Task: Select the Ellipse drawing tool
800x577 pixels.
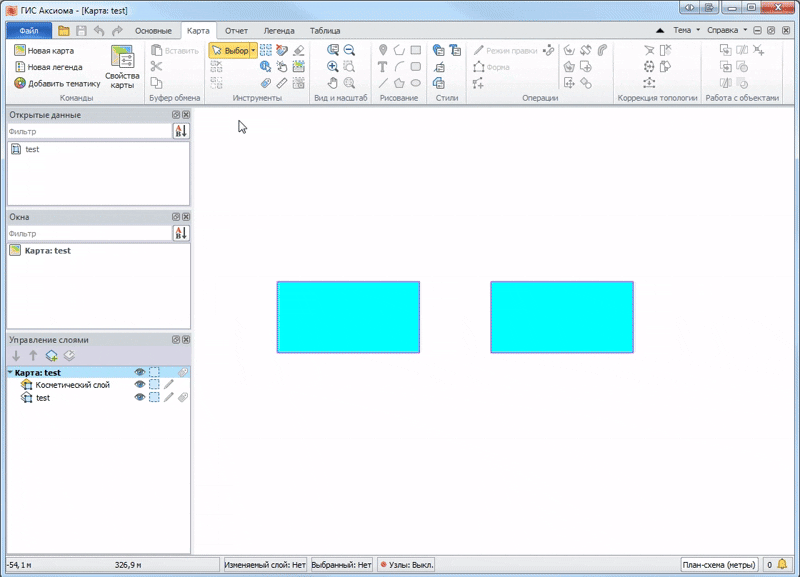Action: point(415,83)
